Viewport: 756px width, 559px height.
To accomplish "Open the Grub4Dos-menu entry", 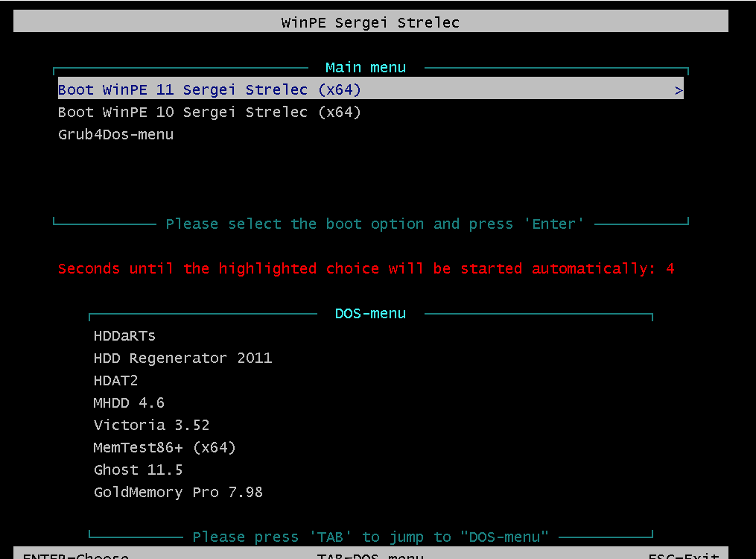I will [115, 134].
